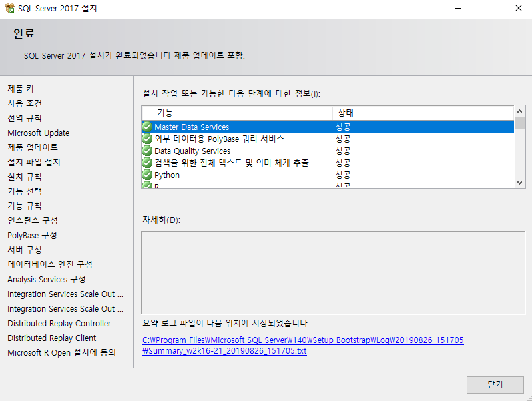This screenshot has height=401, width=532.
Task: Click the green check icon beside Data Quality Services
Action: [x=147, y=151]
